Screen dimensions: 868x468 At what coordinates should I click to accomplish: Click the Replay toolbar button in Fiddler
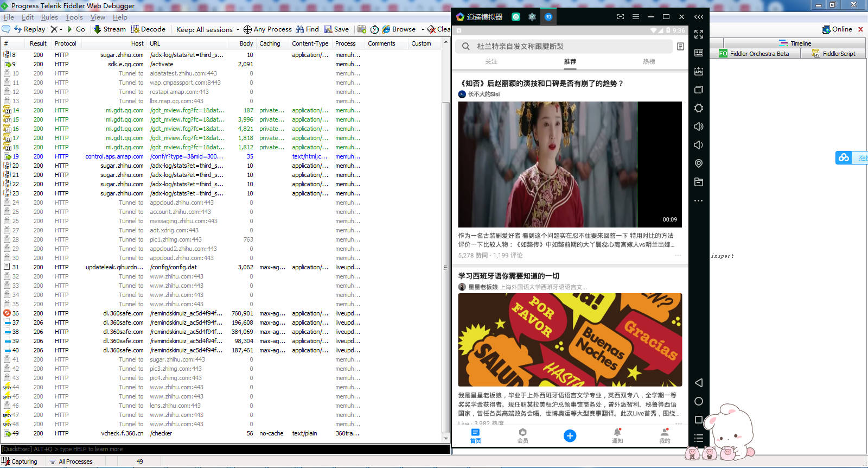[x=29, y=29]
